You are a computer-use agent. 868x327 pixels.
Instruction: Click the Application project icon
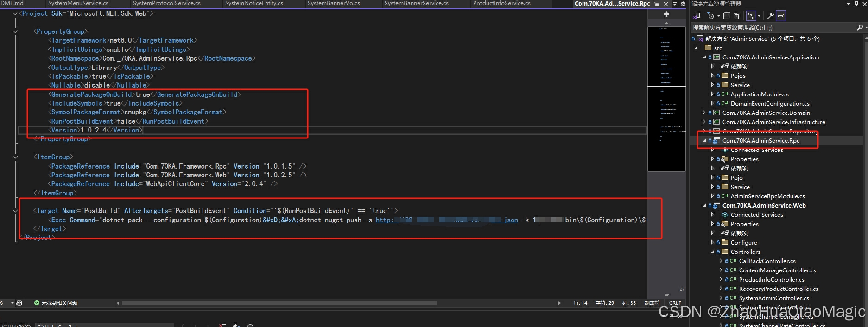click(x=716, y=57)
